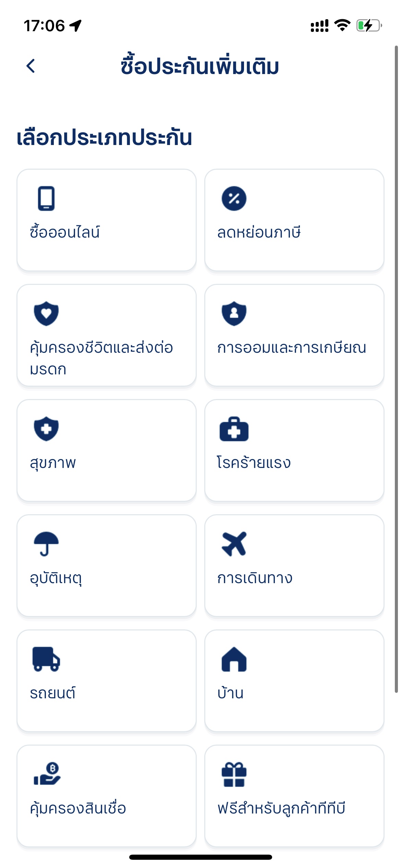Tap the umbrella accident icon

click(46, 544)
